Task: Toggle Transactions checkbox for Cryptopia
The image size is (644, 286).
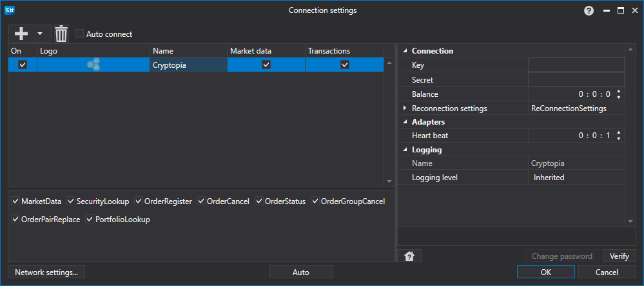Action: point(345,65)
